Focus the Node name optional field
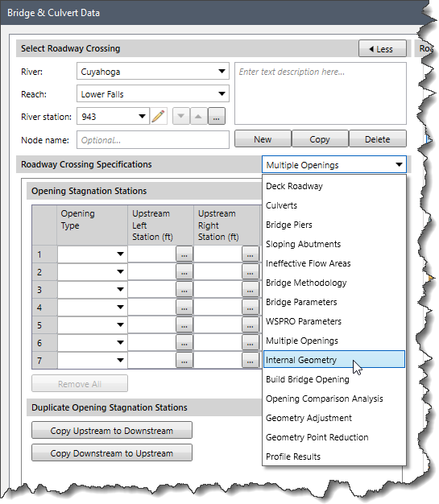The image size is (439, 504). click(153, 139)
